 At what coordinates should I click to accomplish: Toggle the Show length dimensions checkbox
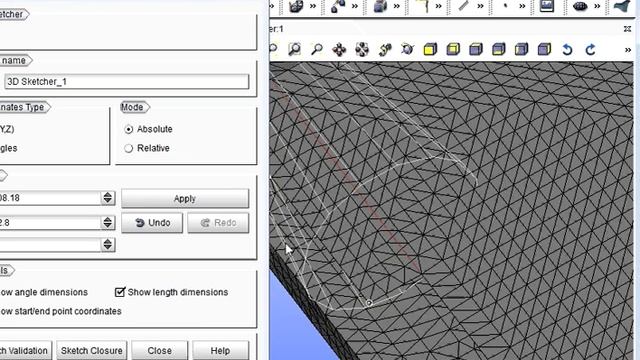(x=120, y=292)
